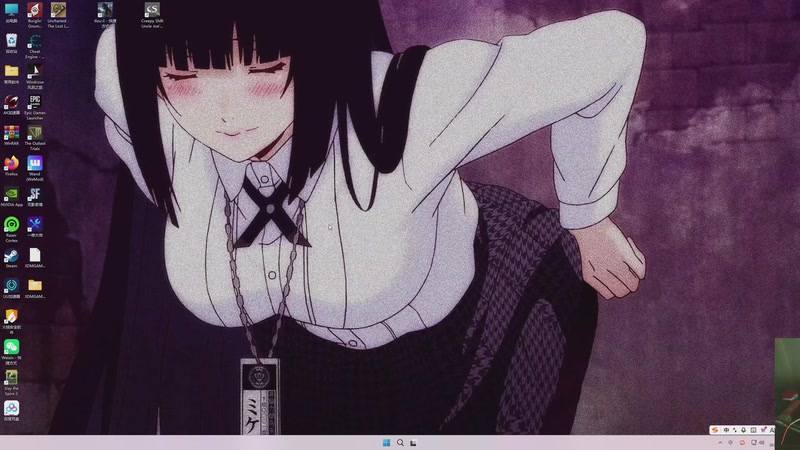Open taskbar Search

click(x=400, y=442)
